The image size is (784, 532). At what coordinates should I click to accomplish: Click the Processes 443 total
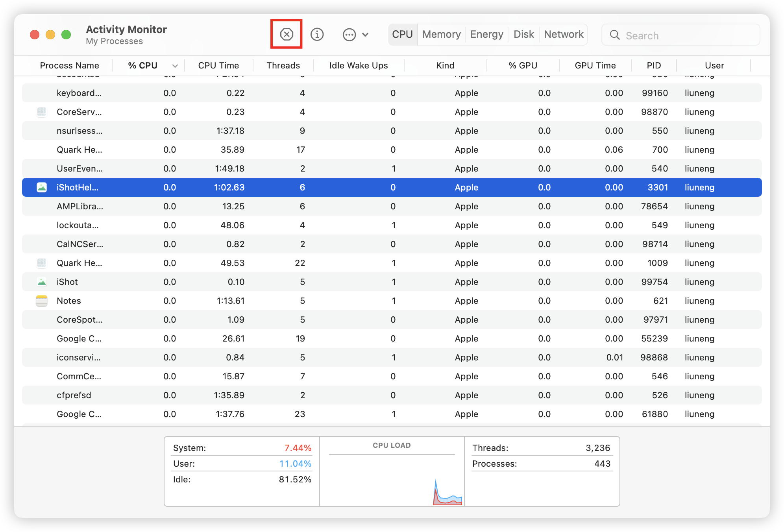pyautogui.click(x=602, y=464)
